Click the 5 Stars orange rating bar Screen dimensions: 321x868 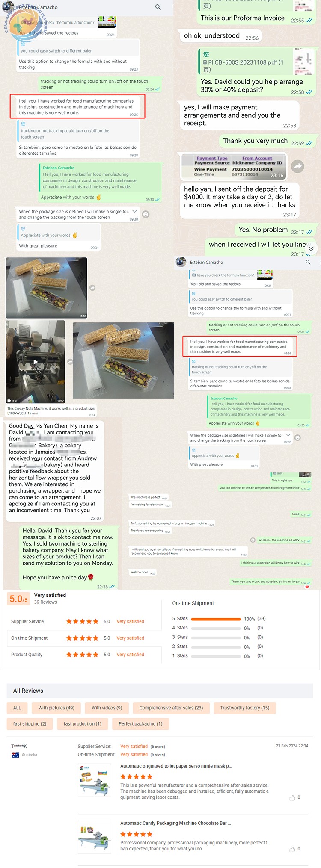[x=216, y=619]
